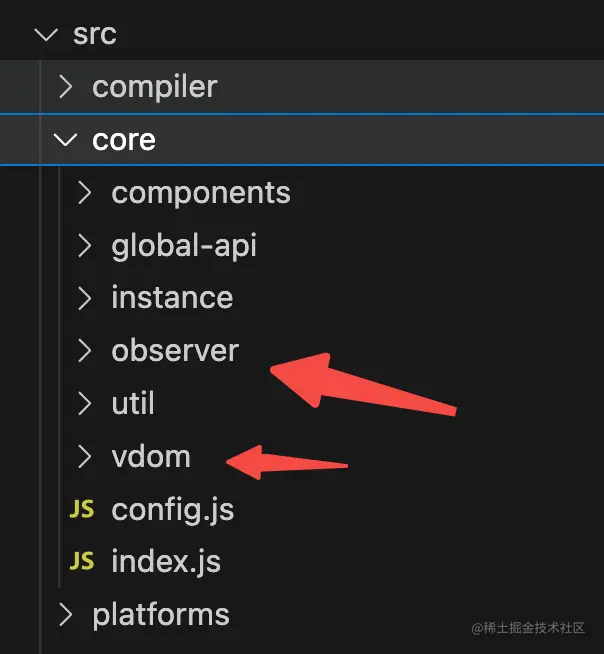This screenshot has height=654, width=604.
Task: Expand the compiler folder chevron
Action: pos(66,87)
